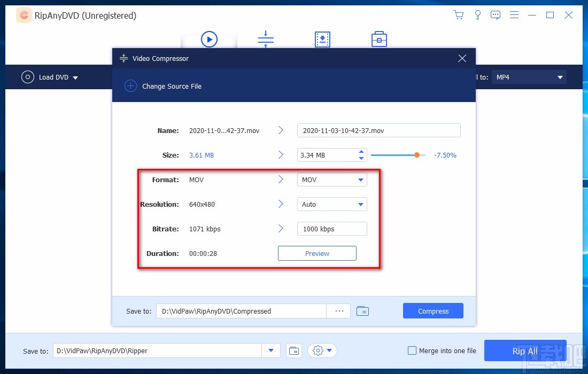Click source size 3.61 MB text
The image size is (588, 374).
pyautogui.click(x=202, y=155)
